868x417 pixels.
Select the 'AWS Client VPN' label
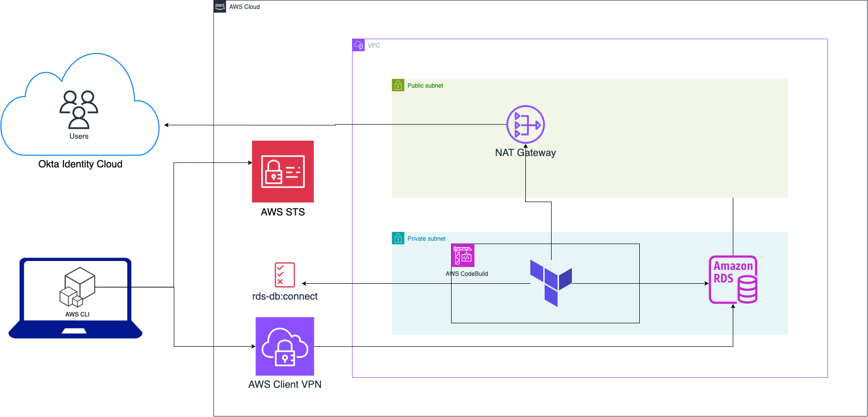pyautogui.click(x=285, y=384)
